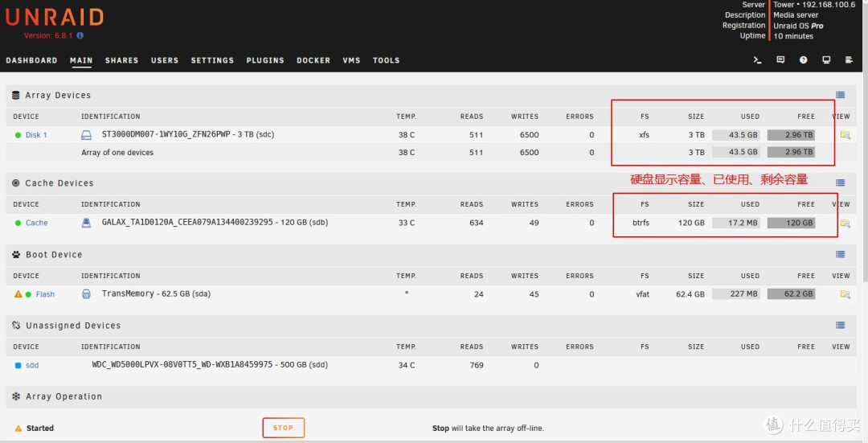Open the help question mark icon
868x443 pixels.
[803, 60]
